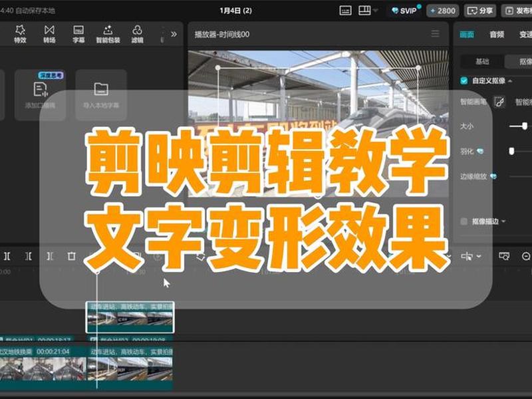Image resolution: width=532 pixels, height=399 pixels.
Task: Click the 自动保存本地 status text
Action: pyautogui.click(x=35, y=11)
